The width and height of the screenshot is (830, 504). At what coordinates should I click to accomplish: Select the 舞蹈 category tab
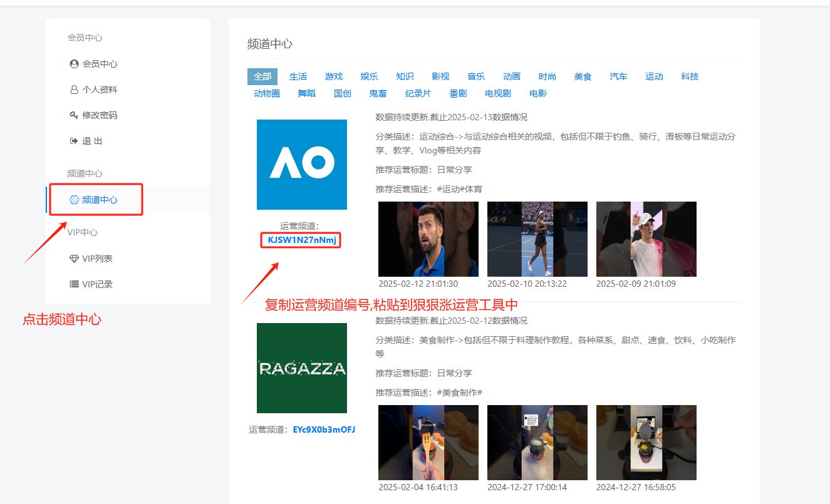307,93
